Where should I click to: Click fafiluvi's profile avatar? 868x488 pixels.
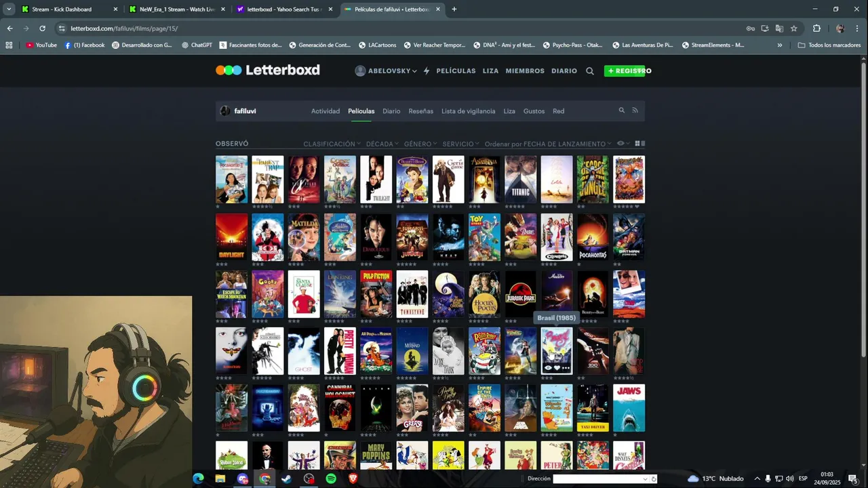tap(225, 111)
